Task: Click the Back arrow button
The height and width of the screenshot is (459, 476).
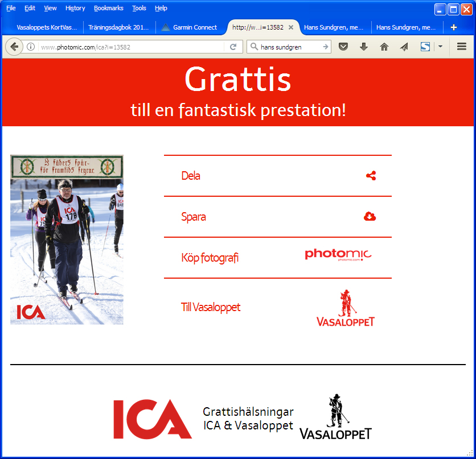Action: coord(14,47)
